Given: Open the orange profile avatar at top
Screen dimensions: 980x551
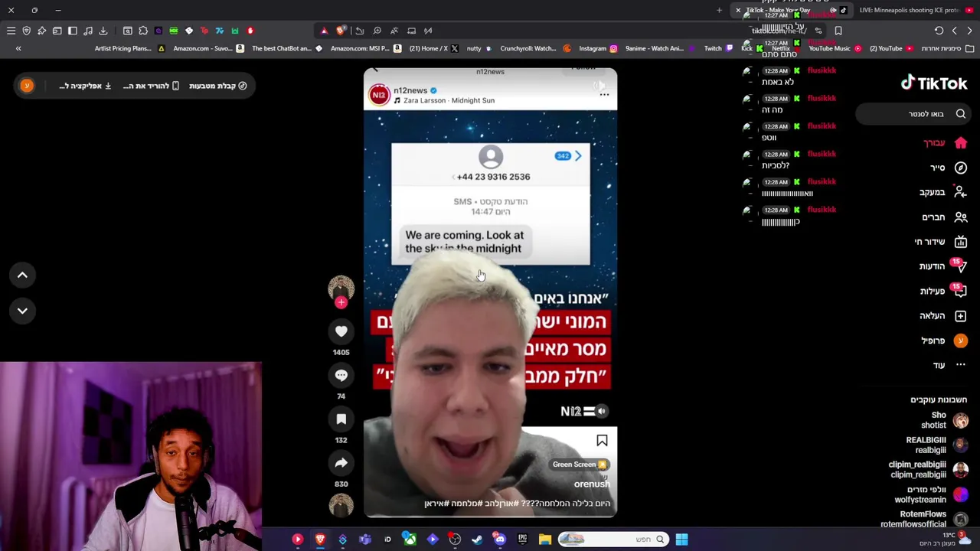Looking at the screenshot, I should (x=27, y=86).
